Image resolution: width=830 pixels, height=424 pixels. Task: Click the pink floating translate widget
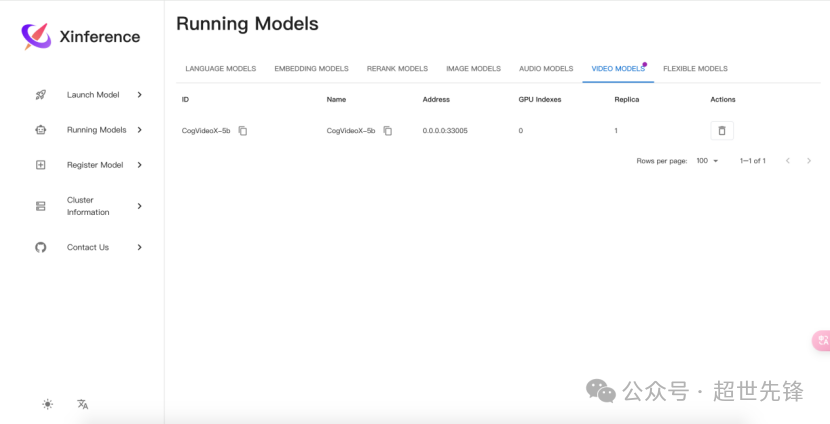point(822,340)
